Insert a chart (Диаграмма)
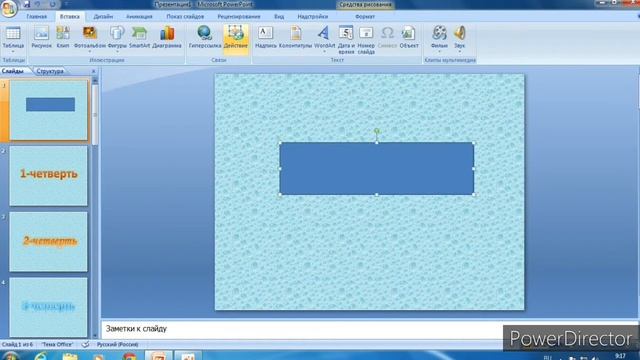The image size is (640, 360). pyautogui.click(x=167, y=38)
